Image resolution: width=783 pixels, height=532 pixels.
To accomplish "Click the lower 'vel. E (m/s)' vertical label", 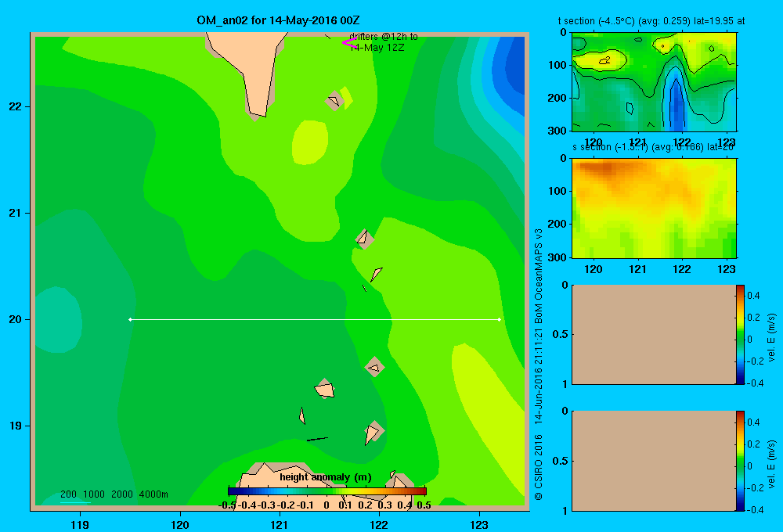I will 773,464.
